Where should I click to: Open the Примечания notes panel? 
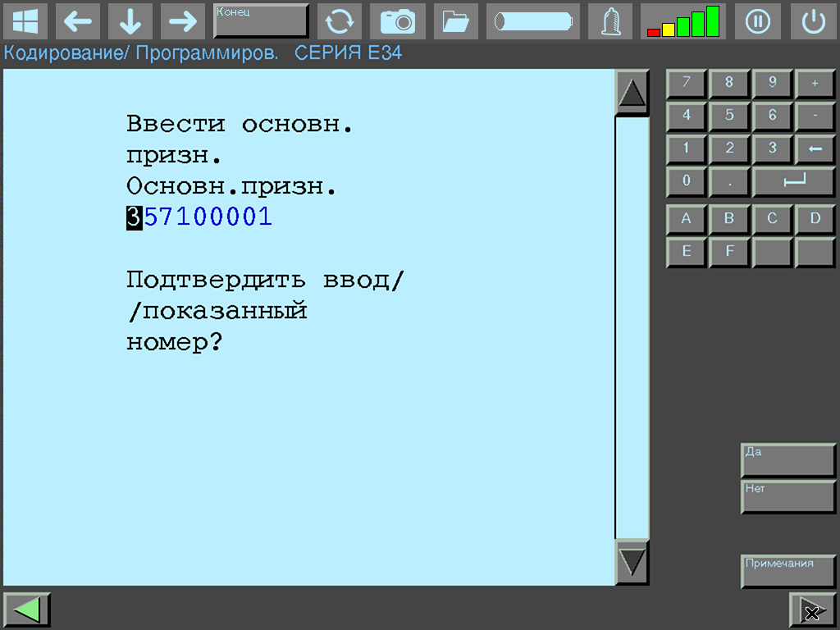click(x=786, y=571)
